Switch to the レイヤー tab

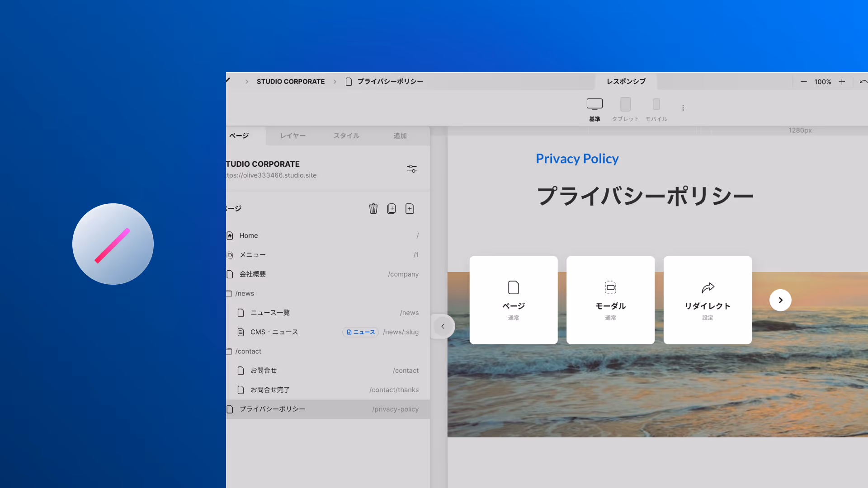click(292, 136)
